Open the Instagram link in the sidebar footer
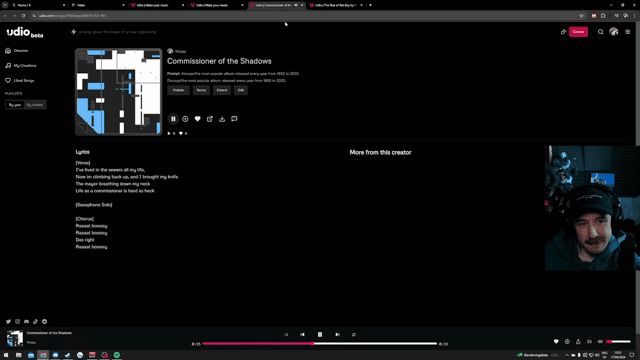640x360 pixels. pos(17,322)
